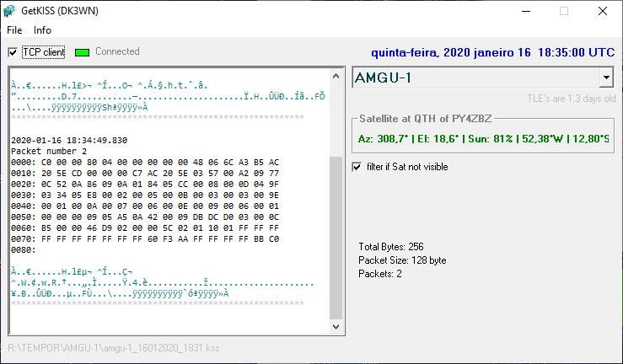
Task: Minimize the GetKISS window
Action: tap(526, 11)
